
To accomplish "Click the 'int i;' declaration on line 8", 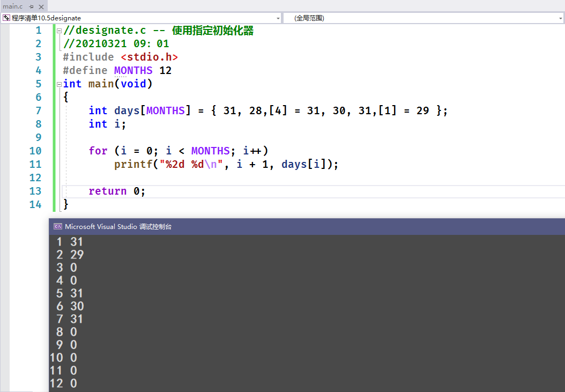I will 107,124.
